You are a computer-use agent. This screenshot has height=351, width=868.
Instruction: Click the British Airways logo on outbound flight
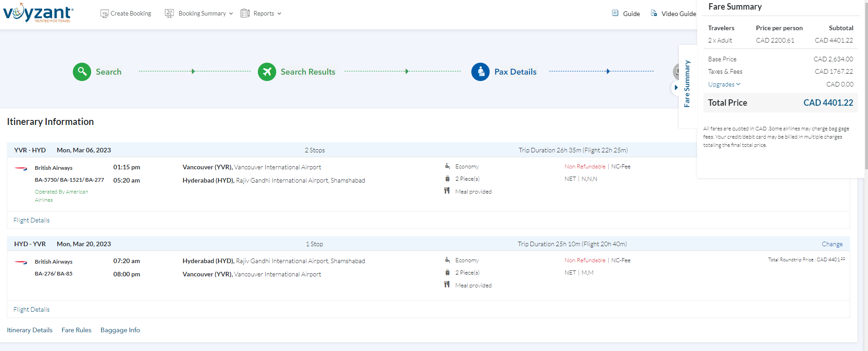click(x=21, y=168)
